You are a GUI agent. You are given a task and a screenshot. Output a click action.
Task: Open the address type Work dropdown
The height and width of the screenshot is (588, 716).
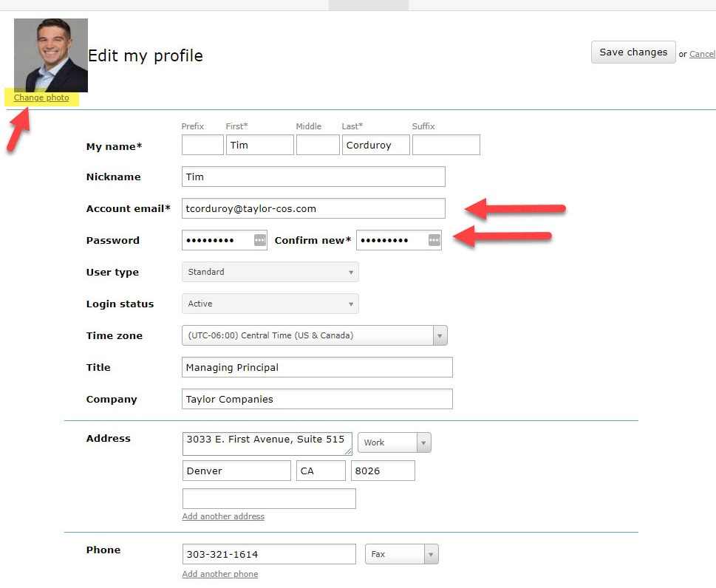(395, 442)
